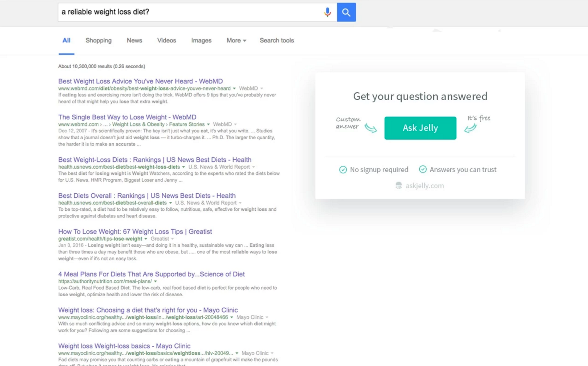588x366 pixels.
Task: Click the microphone voice search icon
Action: [x=327, y=12]
